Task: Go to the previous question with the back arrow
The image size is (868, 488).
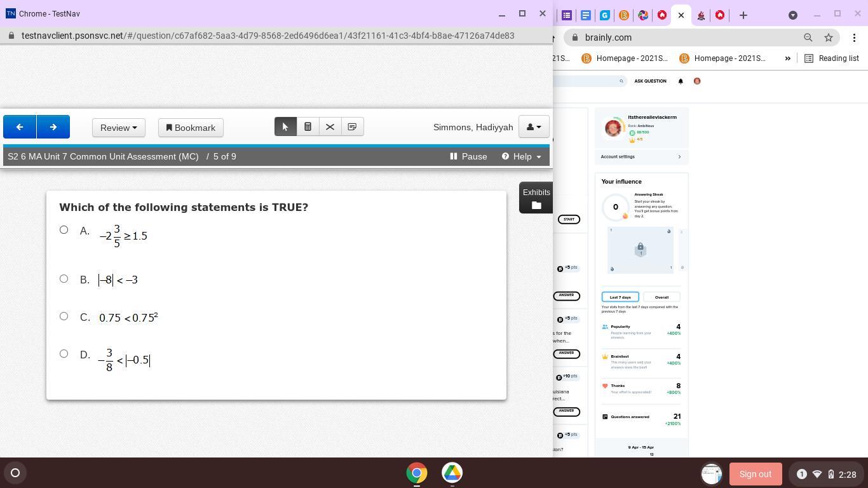Action: tap(20, 127)
